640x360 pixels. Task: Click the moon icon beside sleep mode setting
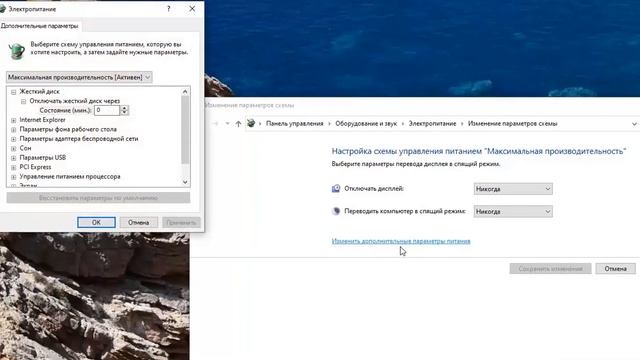[x=336, y=211]
